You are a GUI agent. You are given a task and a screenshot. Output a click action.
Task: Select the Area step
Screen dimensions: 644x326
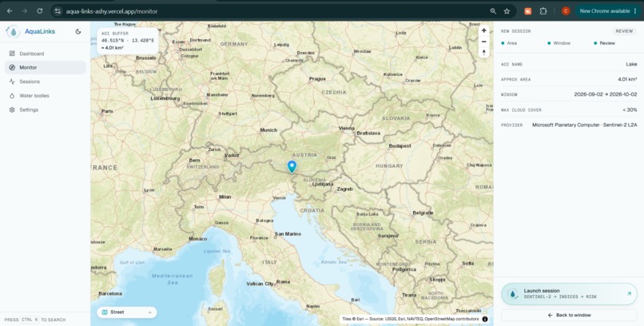[x=509, y=43]
